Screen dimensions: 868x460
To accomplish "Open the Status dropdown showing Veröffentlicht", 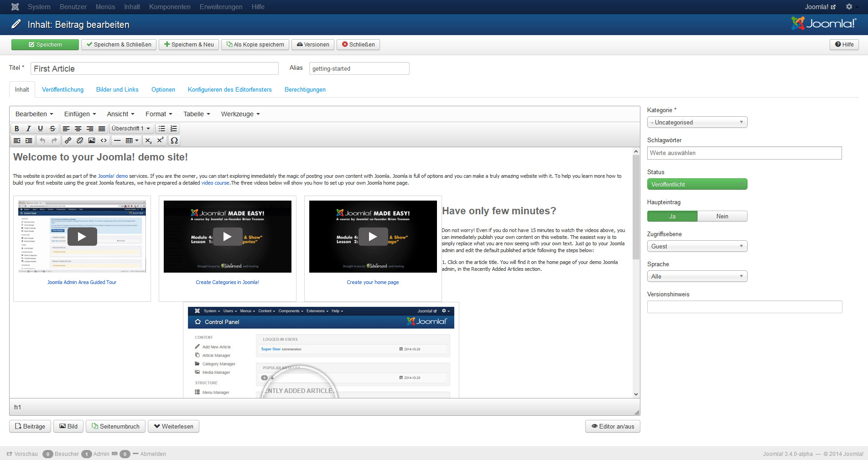I will pyautogui.click(x=697, y=184).
